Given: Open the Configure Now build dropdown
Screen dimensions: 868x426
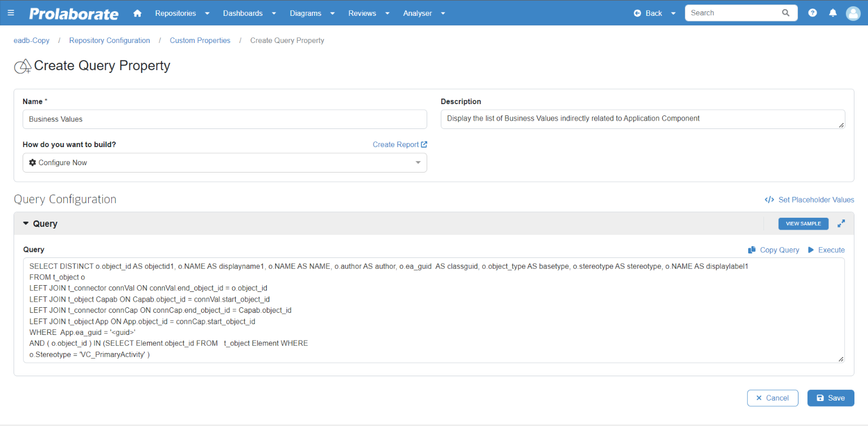Looking at the screenshot, I should [x=418, y=162].
